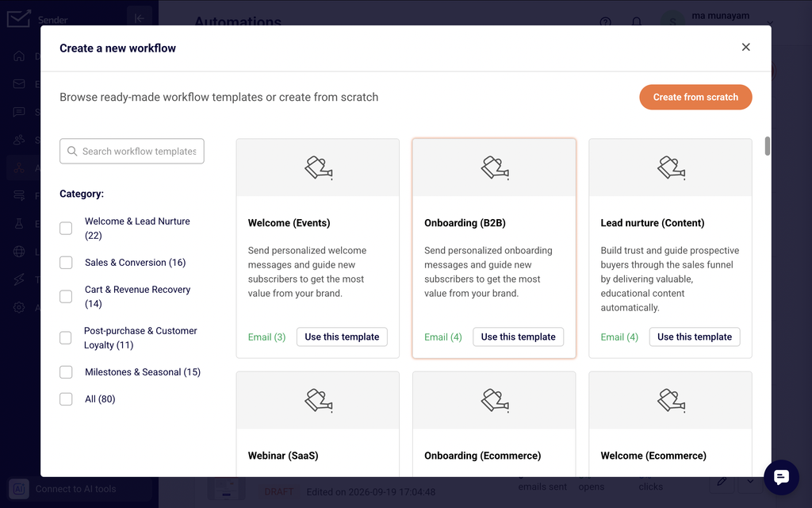Select Email (3) on Welcome (Events) card
The image size is (812, 508).
pyautogui.click(x=266, y=337)
